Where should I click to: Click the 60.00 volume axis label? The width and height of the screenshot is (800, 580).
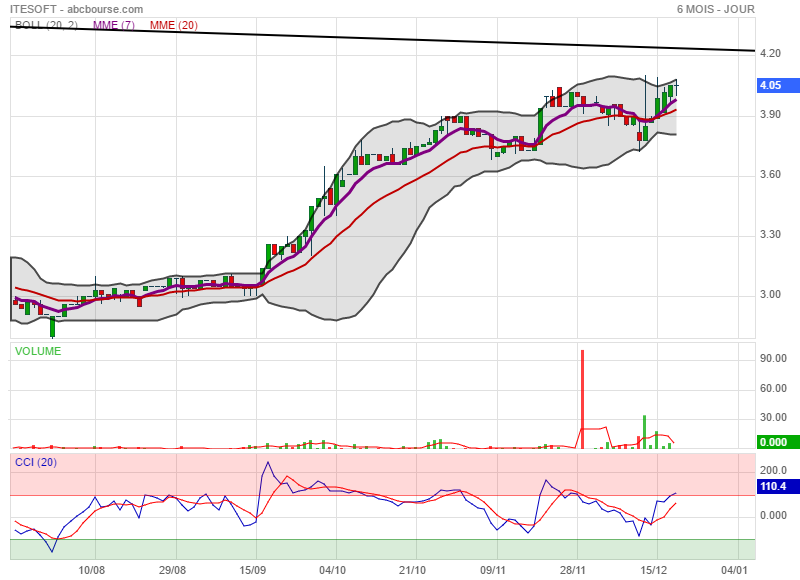coord(773,388)
